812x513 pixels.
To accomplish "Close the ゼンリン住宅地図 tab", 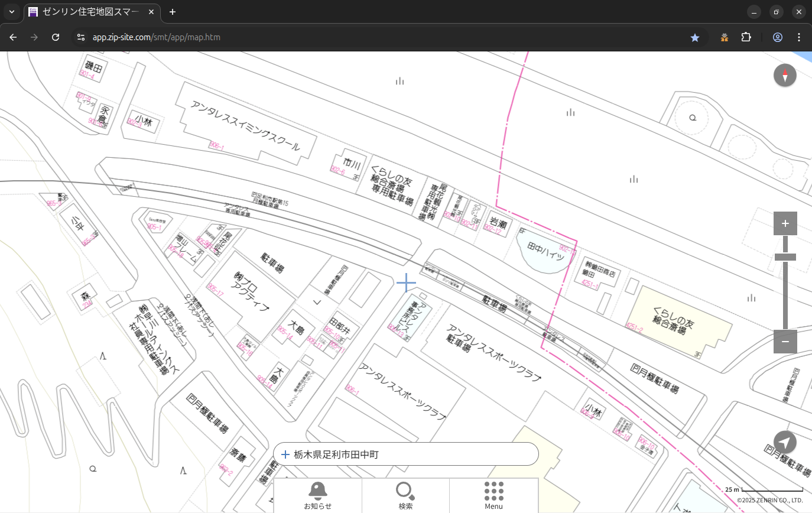I will (151, 12).
